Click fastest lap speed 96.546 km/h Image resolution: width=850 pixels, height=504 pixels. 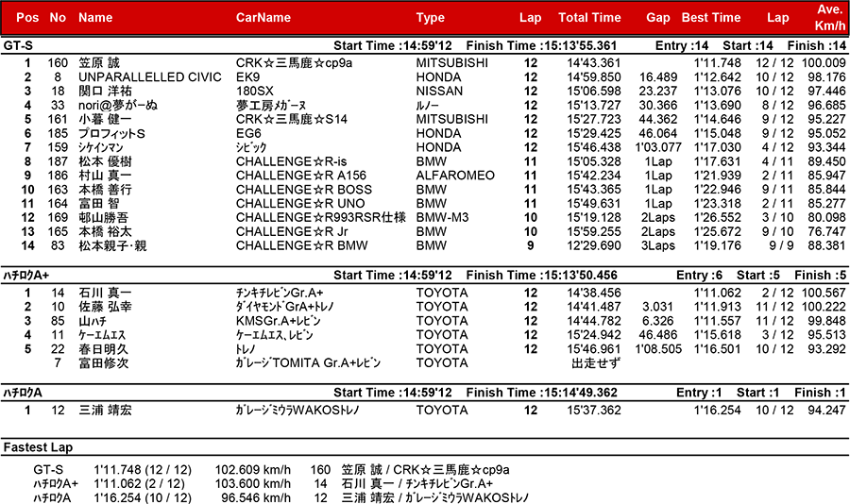coord(256,497)
